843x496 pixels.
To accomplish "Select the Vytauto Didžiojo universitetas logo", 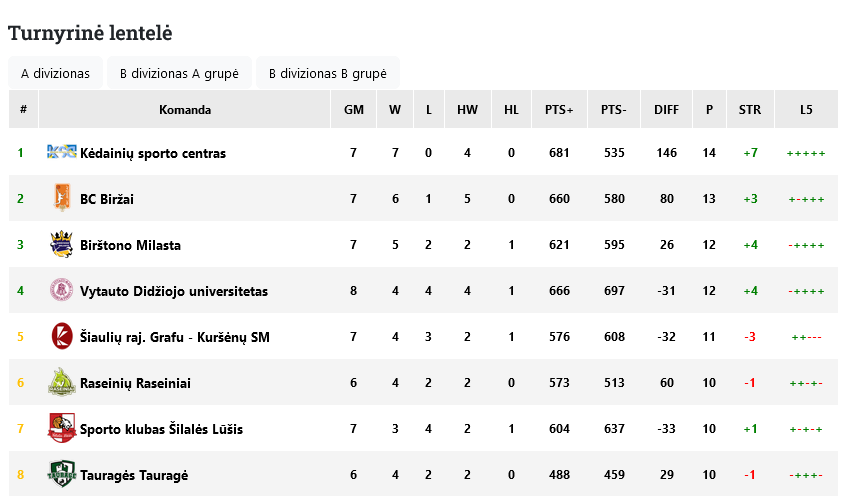I will click(x=61, y=290).
